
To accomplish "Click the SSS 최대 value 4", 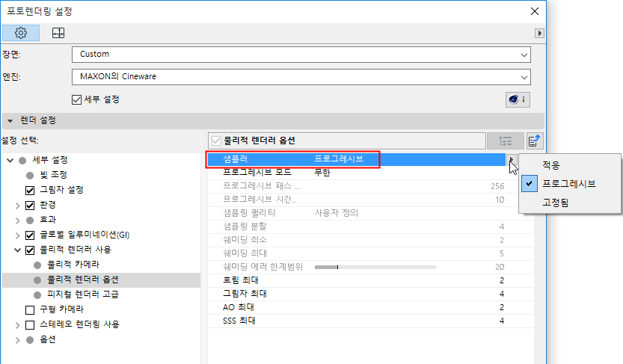I will tap(501, 321).
